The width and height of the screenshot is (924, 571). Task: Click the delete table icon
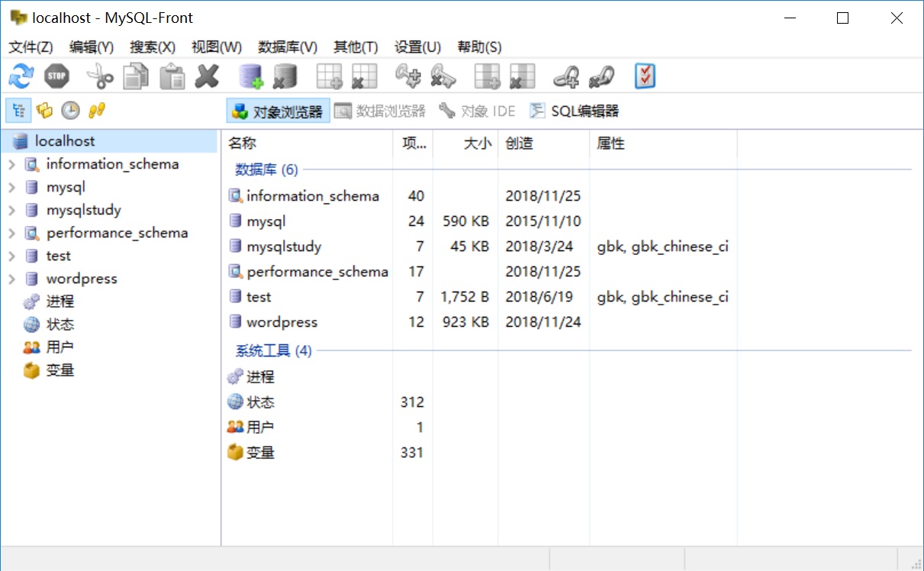click(x=364, y=76)
